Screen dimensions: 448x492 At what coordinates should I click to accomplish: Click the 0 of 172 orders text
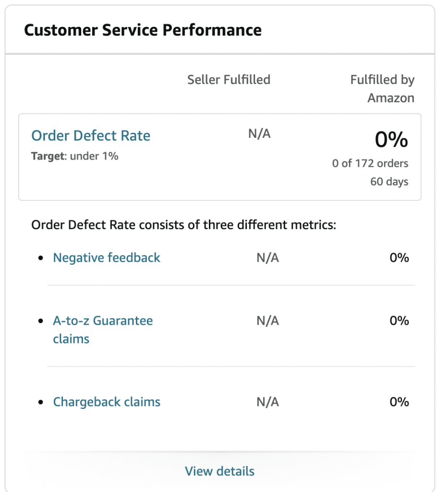pos(370,163)
